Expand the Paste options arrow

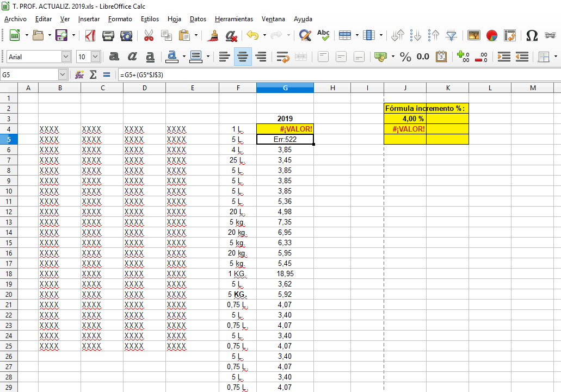pyautogui.click(x=196, y=35)
